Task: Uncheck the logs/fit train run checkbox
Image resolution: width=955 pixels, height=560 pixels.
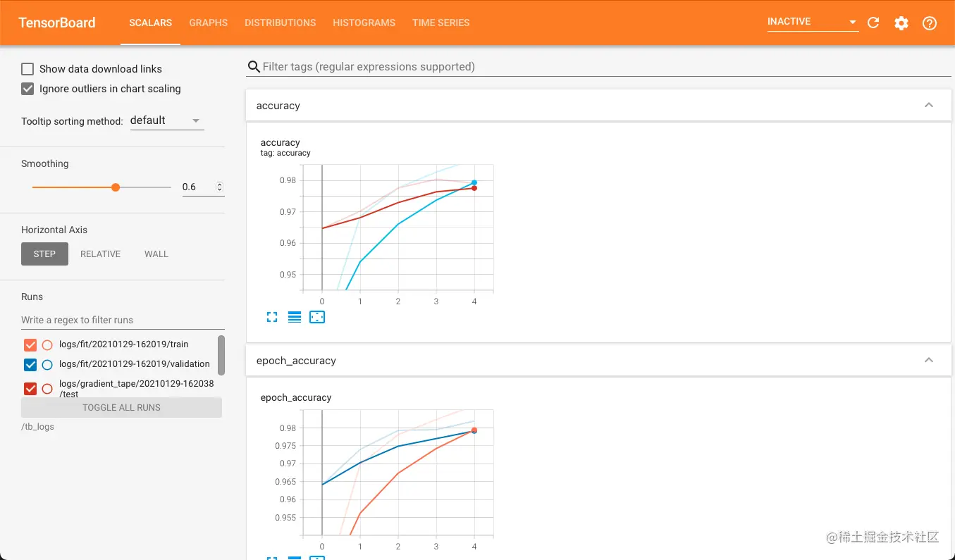Action: [x=30, y=345]
